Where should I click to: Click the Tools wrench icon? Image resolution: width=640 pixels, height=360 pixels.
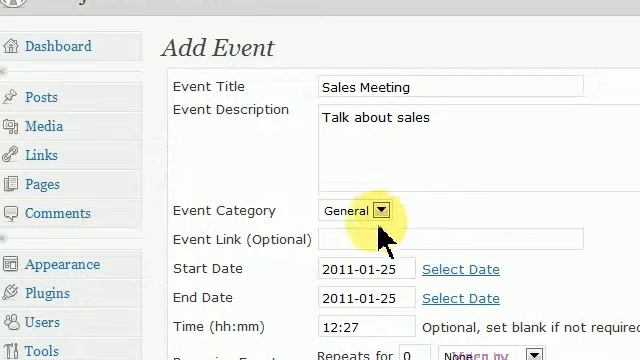[x=11, y=351]
